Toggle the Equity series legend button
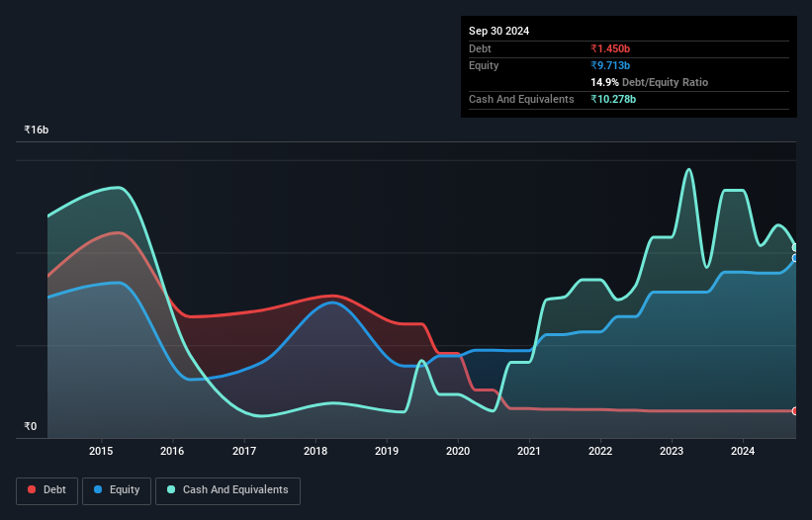Image resolution: width=812 pixels, height=520 pixels. pyautogui.click(x=117, y=490)
